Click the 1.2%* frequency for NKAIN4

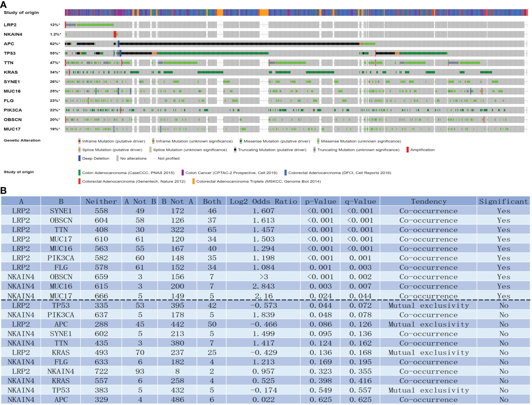(x=55, y=34)
